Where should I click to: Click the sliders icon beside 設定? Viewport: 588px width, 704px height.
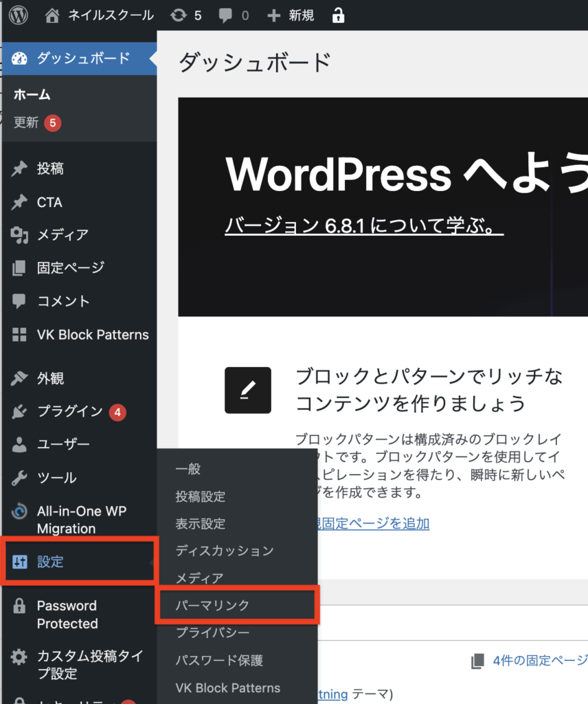pyautogui.click(x=20, y=562)
